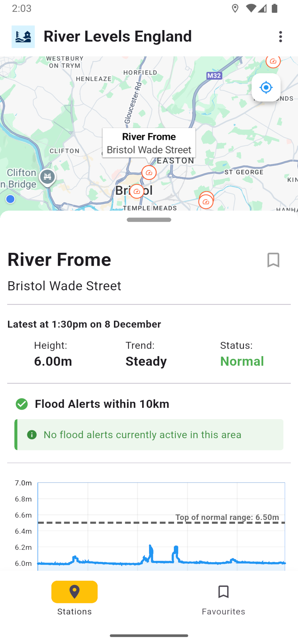Tap the green Flood Alerts check icon
This screenshot has height=644, width=298.
click(x=22, y=404)
